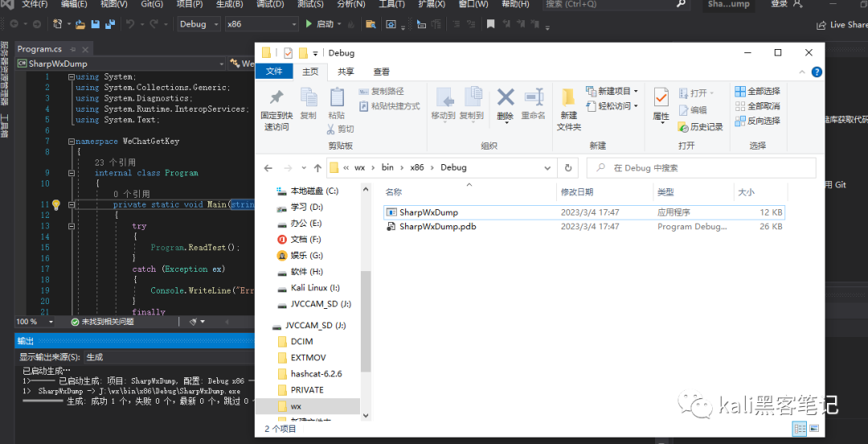Click the lightbulb quick actions icon

click(55, 204)
